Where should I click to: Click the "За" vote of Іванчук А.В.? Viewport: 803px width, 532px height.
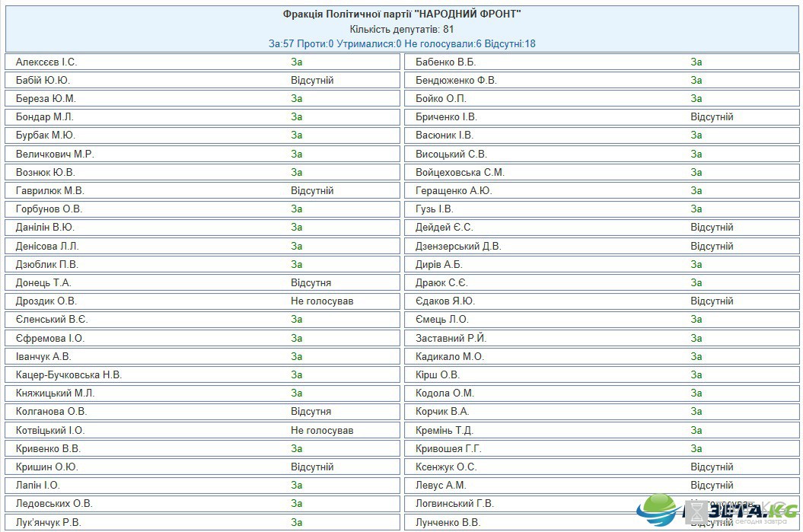point(297,357)
